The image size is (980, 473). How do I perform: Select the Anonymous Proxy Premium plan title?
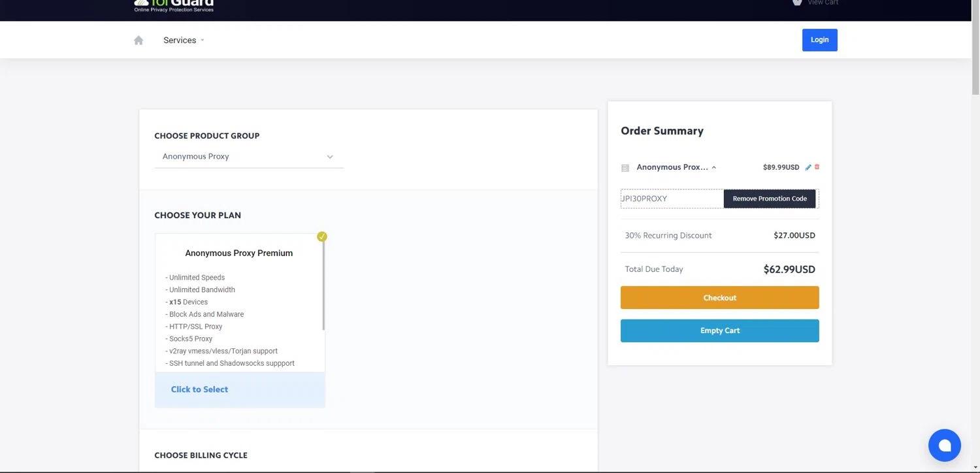239,253
